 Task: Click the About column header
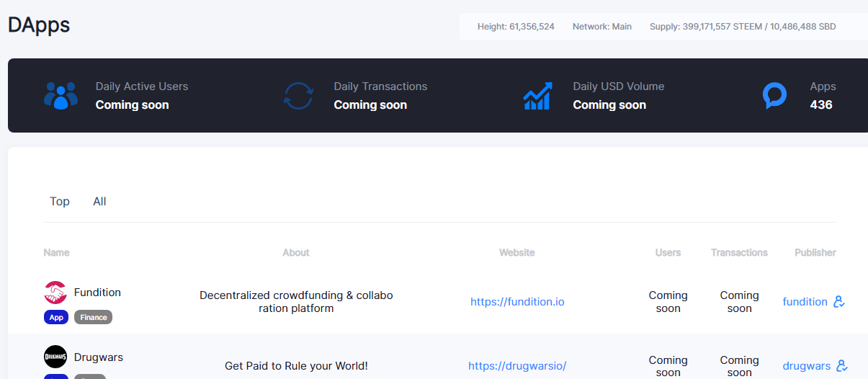(296, 253)
